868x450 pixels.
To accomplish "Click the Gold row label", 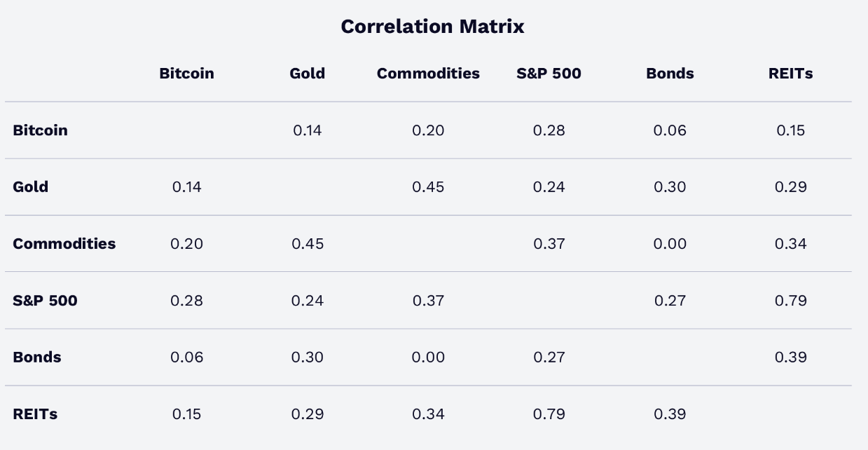I will pyautogui.click(x=30, y=187).
